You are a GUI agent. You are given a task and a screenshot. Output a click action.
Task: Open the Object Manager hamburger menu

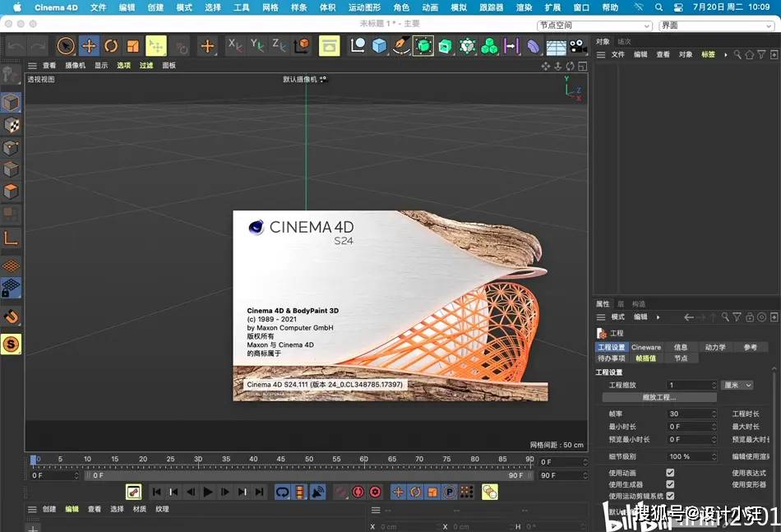(x=601, y=54)
